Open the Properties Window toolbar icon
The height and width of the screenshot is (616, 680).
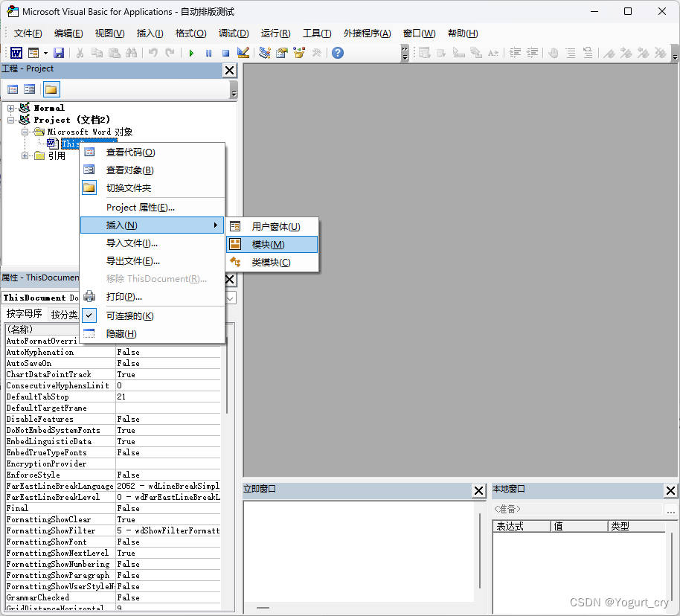(282, 53)
